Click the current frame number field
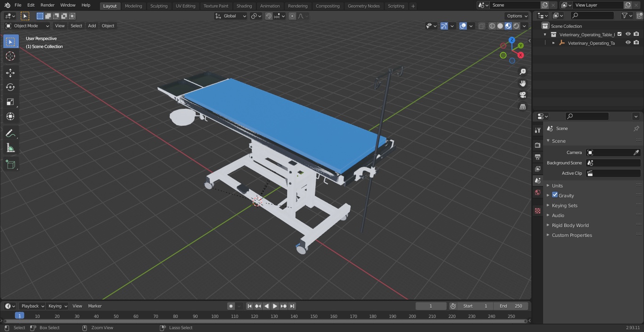Screen dimensions: 644x332 [431, 306]
